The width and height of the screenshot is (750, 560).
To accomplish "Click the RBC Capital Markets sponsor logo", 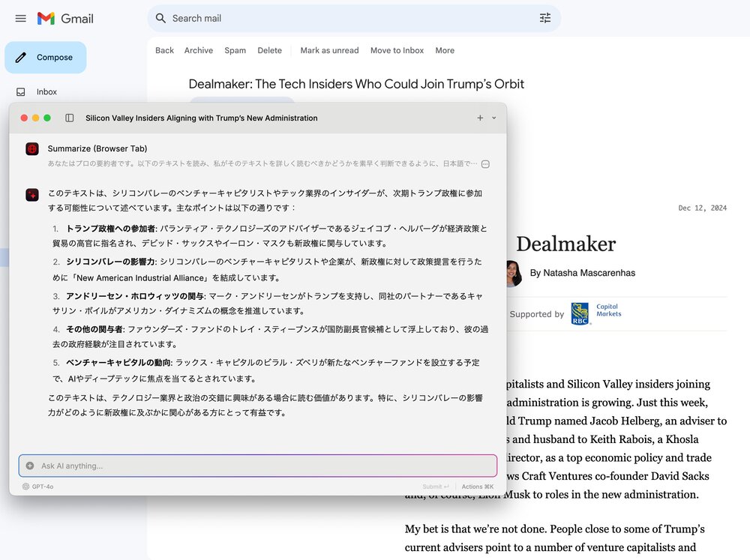I will pyautogui.click(x=596, y=313).
